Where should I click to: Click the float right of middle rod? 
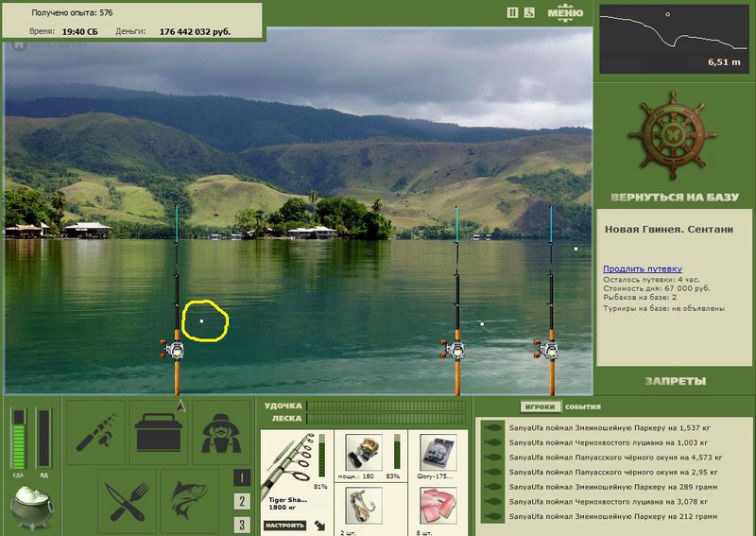482,324
